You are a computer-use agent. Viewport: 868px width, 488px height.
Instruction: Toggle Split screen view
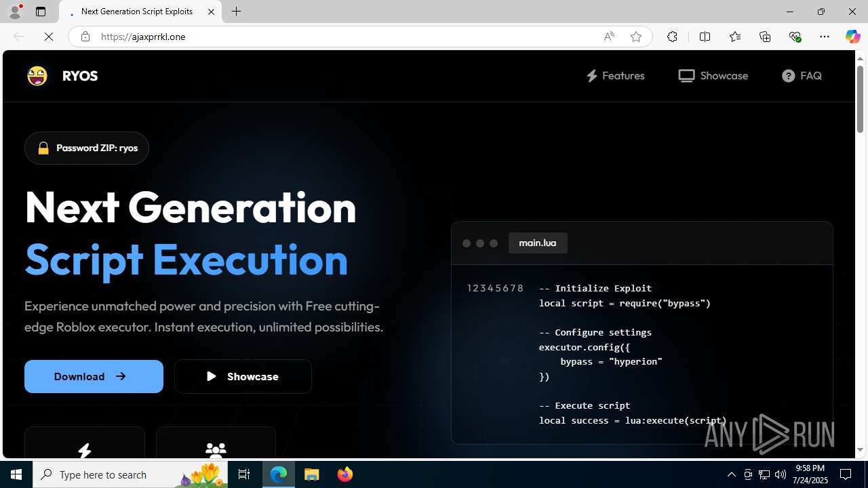pos(705,37)
